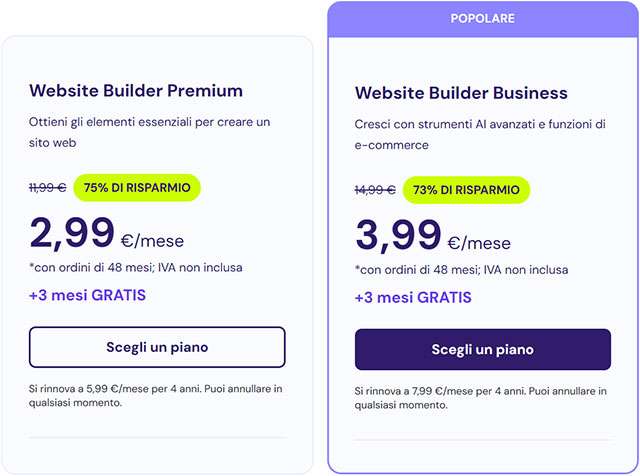Image resolution: width=640 pixels, height=476 pixels.
Task: Click the 75% DI RISPARMIO badge
Action: click(x=137, y=187)
